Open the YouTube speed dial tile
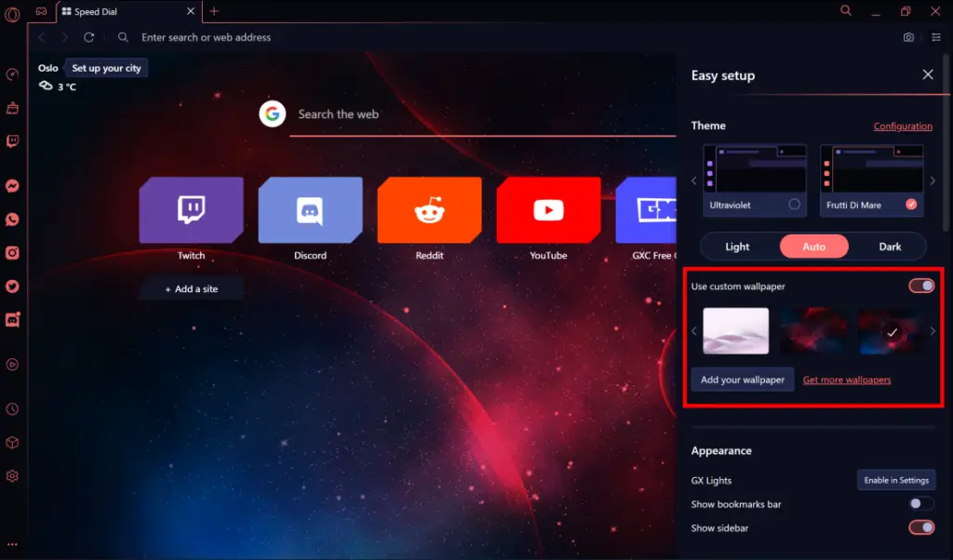The image size is (953, 560). coord(549,210)
